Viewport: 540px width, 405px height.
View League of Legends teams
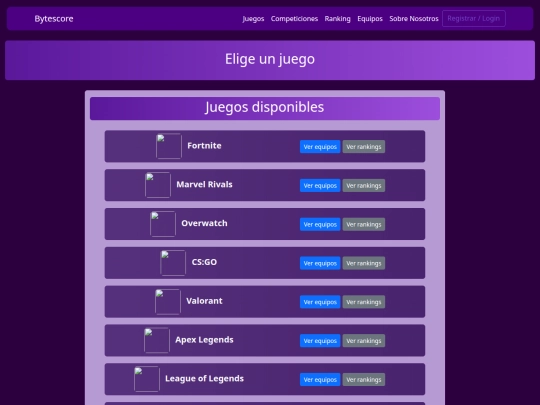(x=320, y=380)
